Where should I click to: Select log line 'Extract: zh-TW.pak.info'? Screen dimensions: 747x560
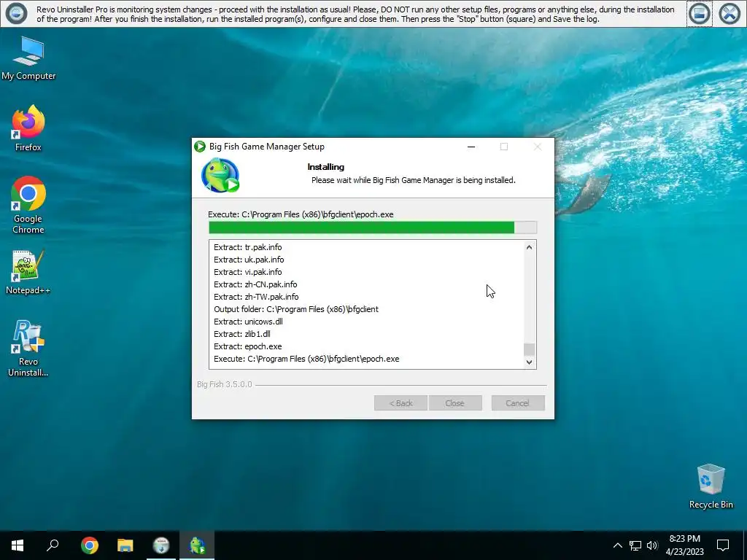[x=256, y=297]
